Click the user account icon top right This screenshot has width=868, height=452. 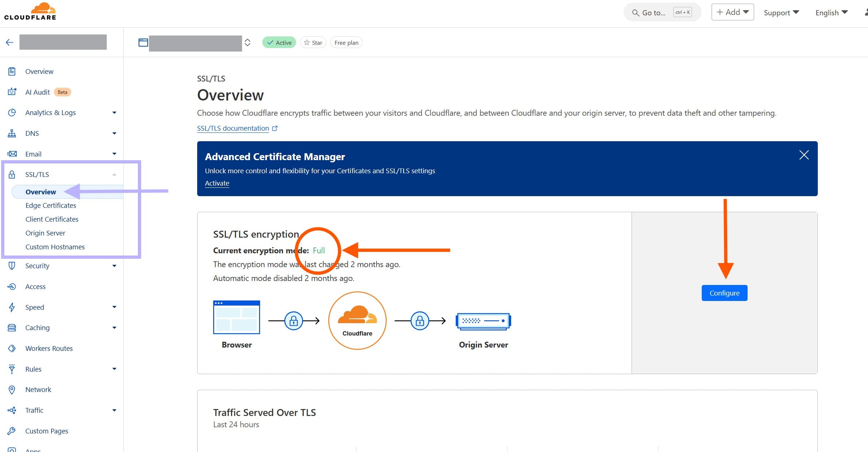click(866, 12)
